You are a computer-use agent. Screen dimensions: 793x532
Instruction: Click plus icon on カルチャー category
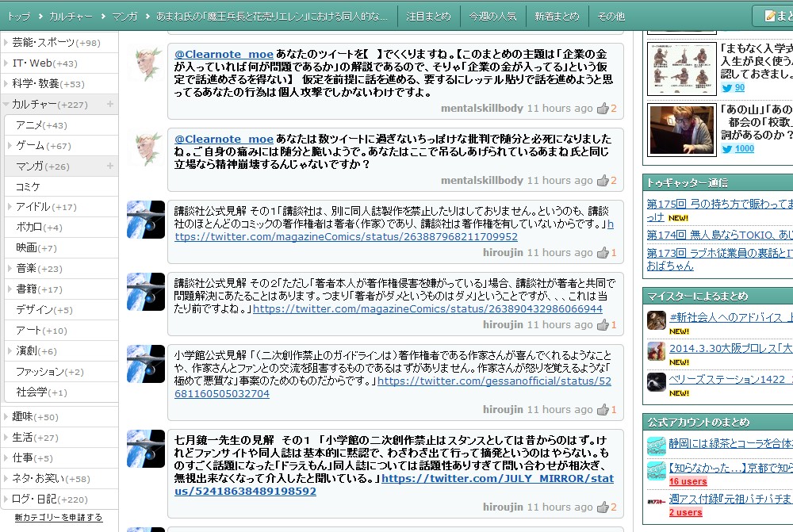(x=109, y=104)
